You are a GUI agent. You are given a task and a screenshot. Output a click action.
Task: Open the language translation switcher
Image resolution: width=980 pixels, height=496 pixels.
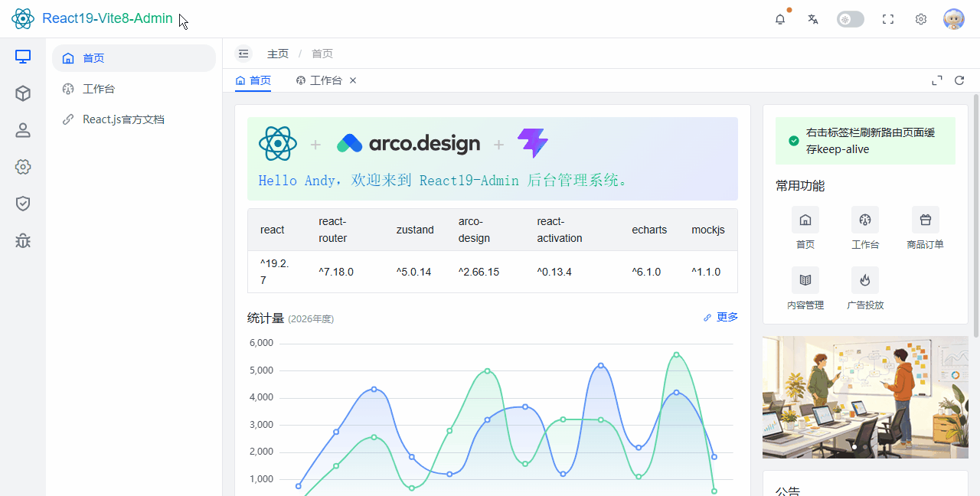click(x=813, y=19)
